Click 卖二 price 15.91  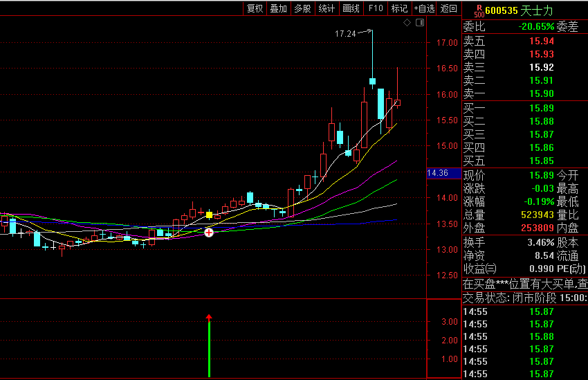[x=542, y=80]
